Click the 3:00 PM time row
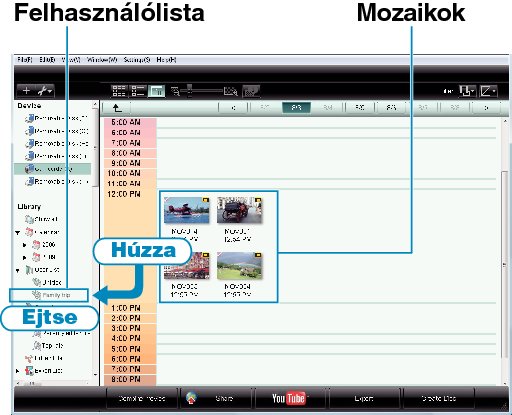 click(x=130, y=328)
